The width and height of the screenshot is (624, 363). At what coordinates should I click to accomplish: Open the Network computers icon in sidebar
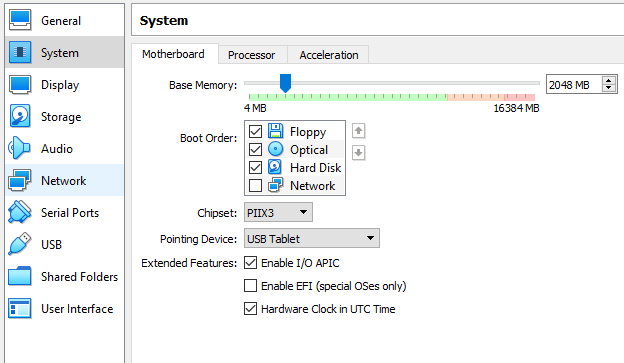[20, 180]
